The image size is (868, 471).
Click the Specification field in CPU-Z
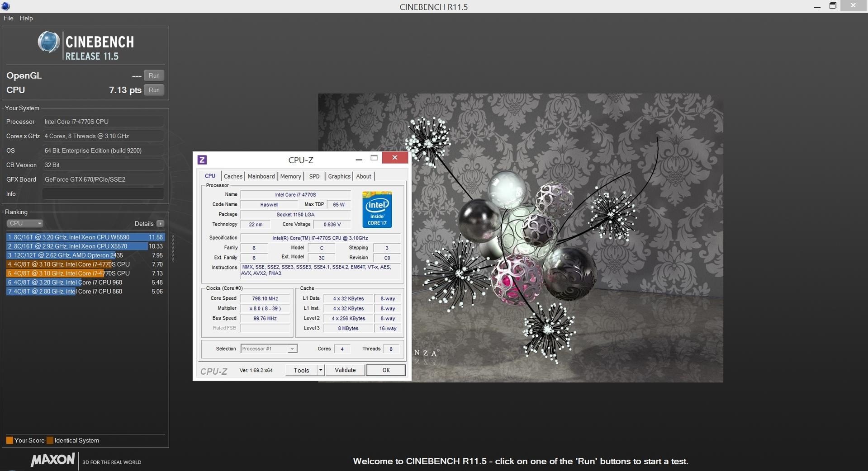320,238
